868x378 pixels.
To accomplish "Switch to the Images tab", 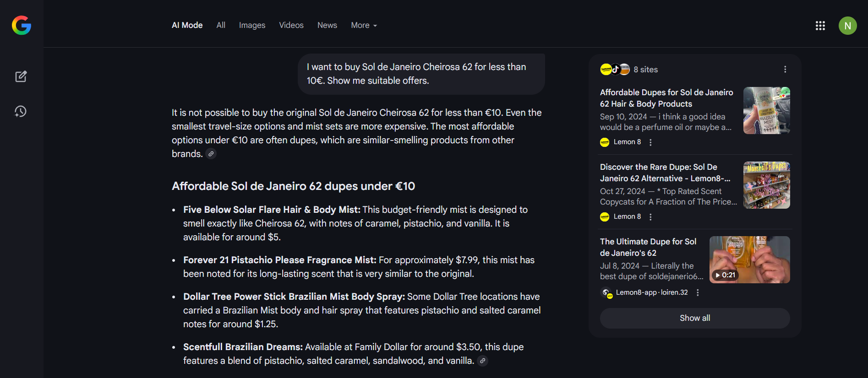I will (252, 25).
